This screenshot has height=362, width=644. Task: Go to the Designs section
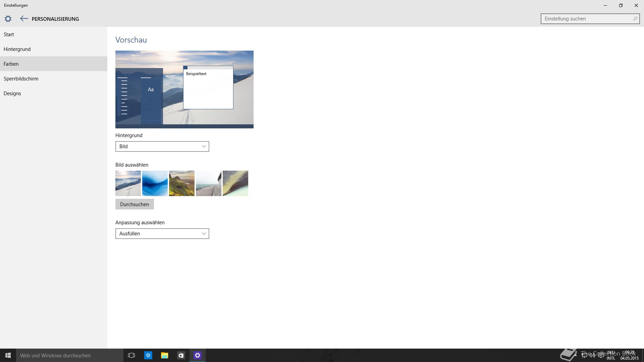pyautogui.click(x=54, y=94)
